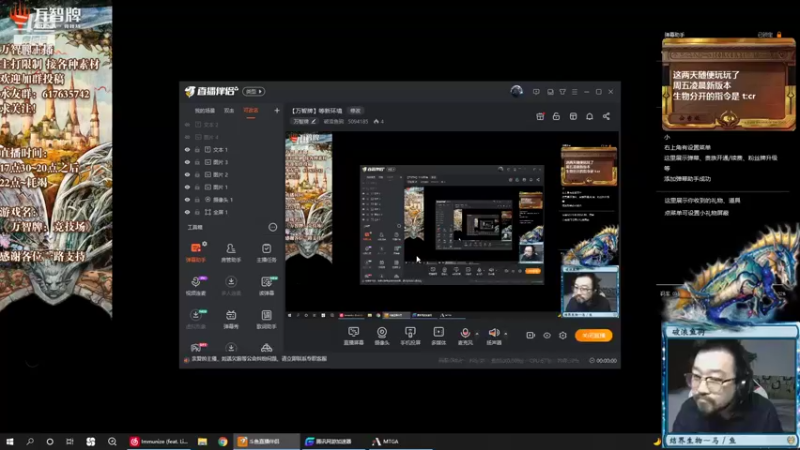Viewport: 800px width, 450px height.
Task: Edit the 万智牌 category tag
Action: click(304, 121)
